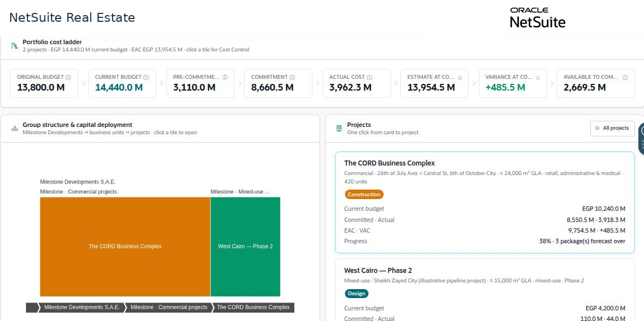Open the Variance +485.5 M tile
Screen dimensions: 644x321
[x=512, y=83]
